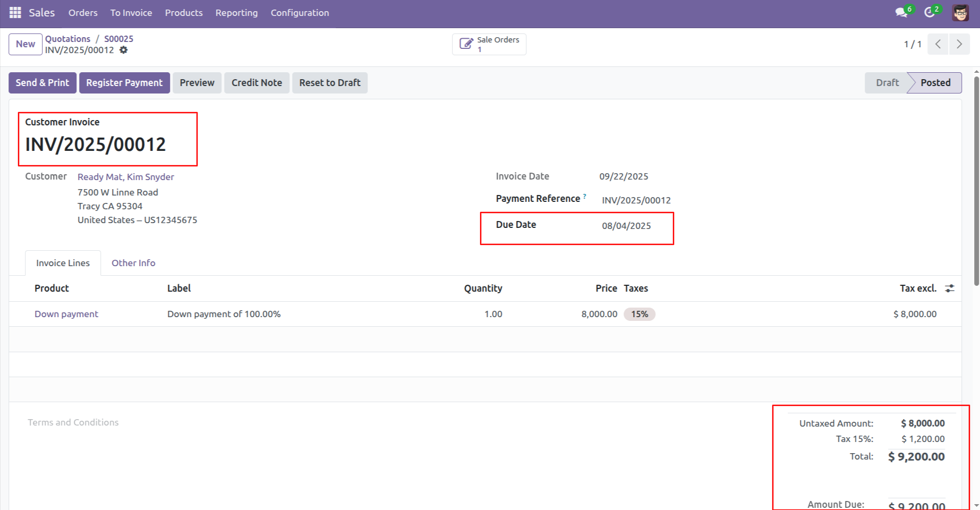Expand the Configuration menu
Viewport: 980px width, 510px height.
300,13
